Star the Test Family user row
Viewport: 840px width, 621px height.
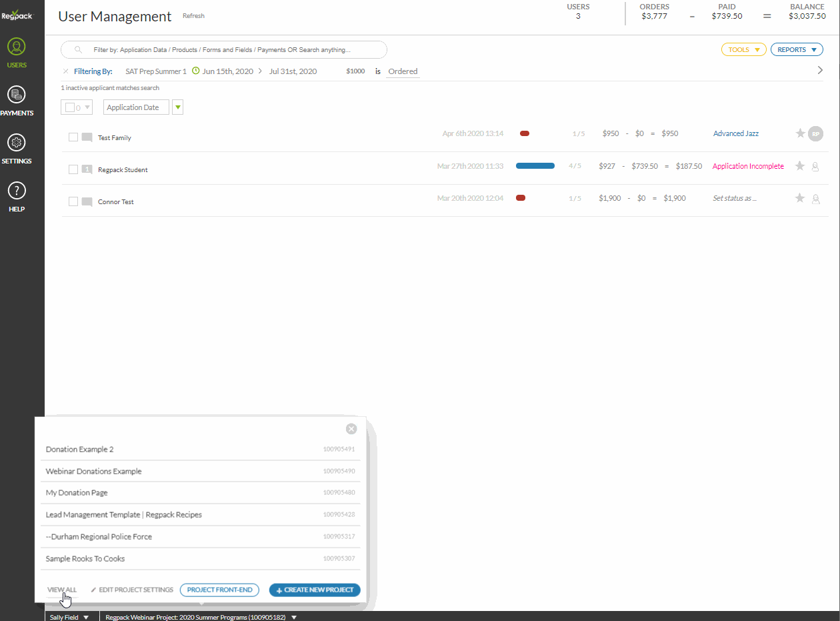[800, 133]
